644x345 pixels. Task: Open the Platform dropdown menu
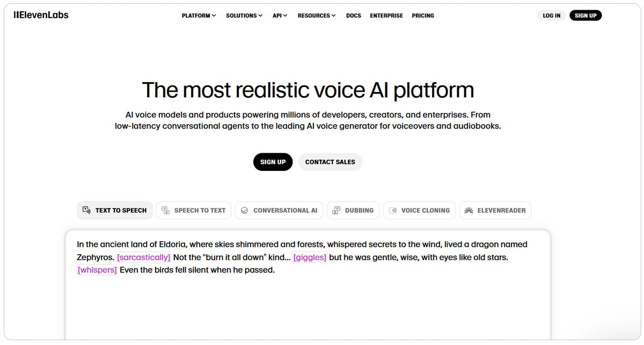(199, 16)
